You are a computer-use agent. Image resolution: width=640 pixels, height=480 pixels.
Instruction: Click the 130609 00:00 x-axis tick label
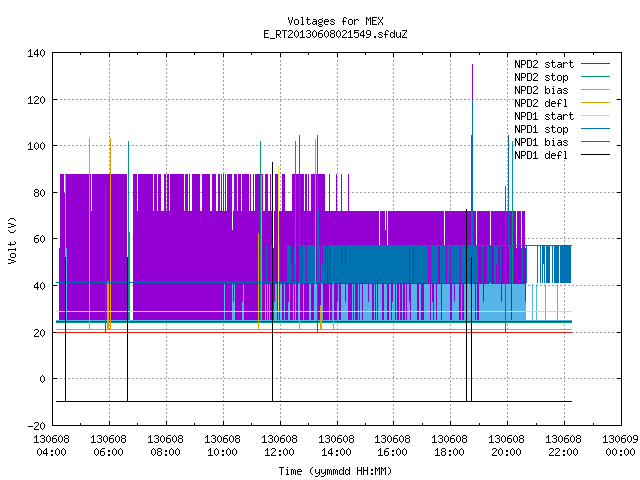click(x=620, y=446)
